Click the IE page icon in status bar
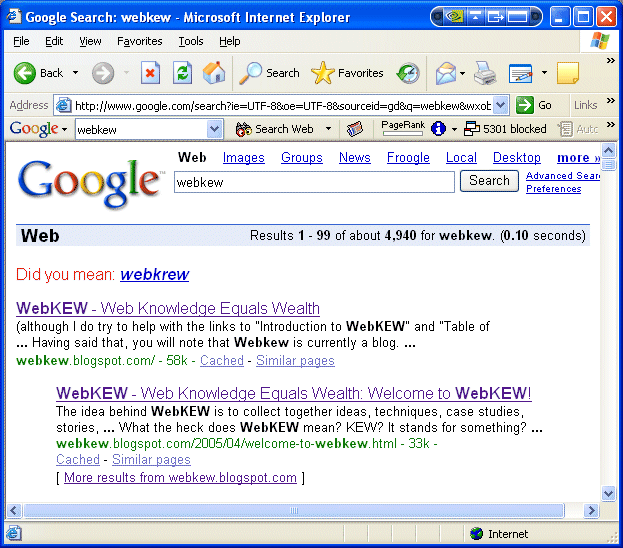Screen dimensions: 623x548 [14, 533]
